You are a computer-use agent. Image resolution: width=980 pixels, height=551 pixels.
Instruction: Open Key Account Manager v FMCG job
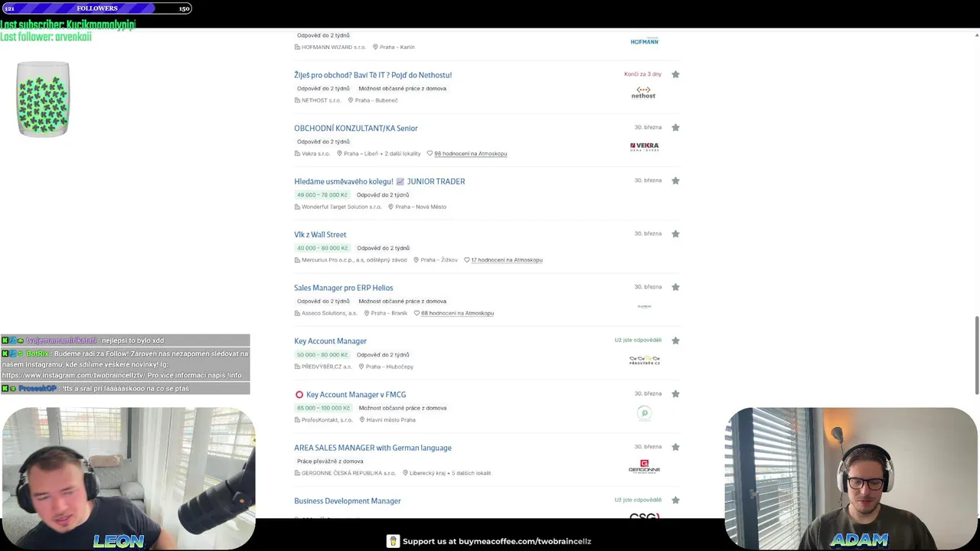[356, 395]
